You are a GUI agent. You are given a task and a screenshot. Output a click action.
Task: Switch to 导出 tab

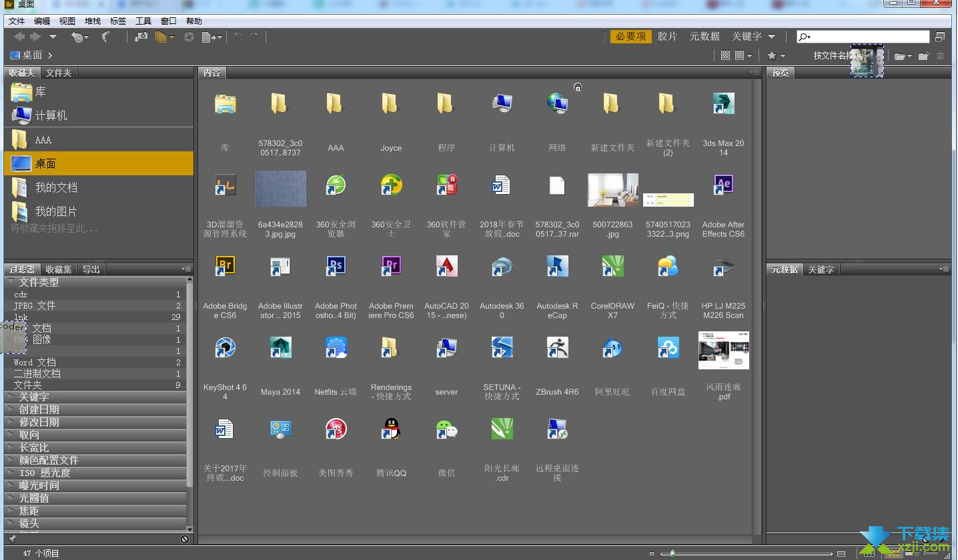point(91,269)
